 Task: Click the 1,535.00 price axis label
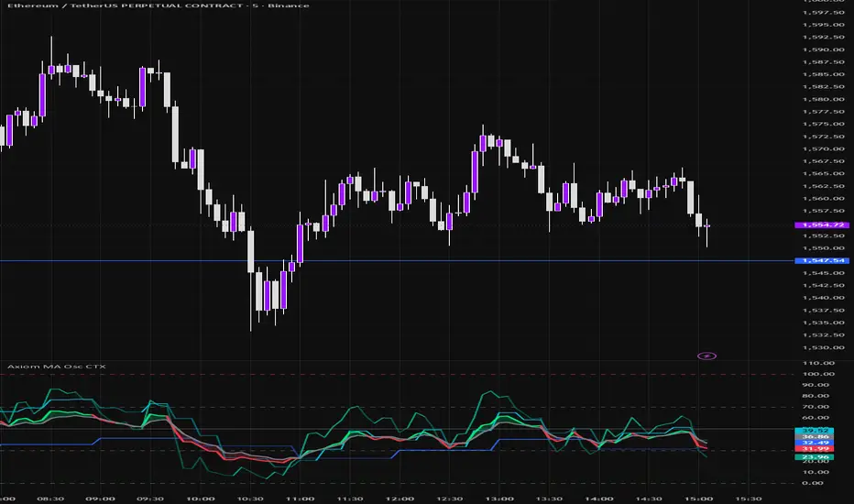click(824, 323)
